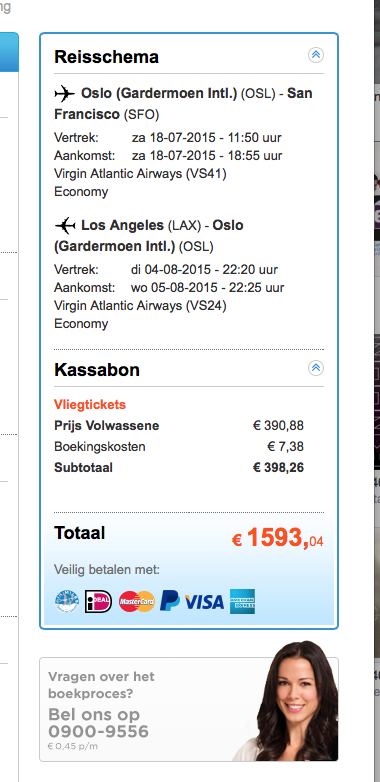
Task: Click the return flight airplane icon
Action: point(65,226)
